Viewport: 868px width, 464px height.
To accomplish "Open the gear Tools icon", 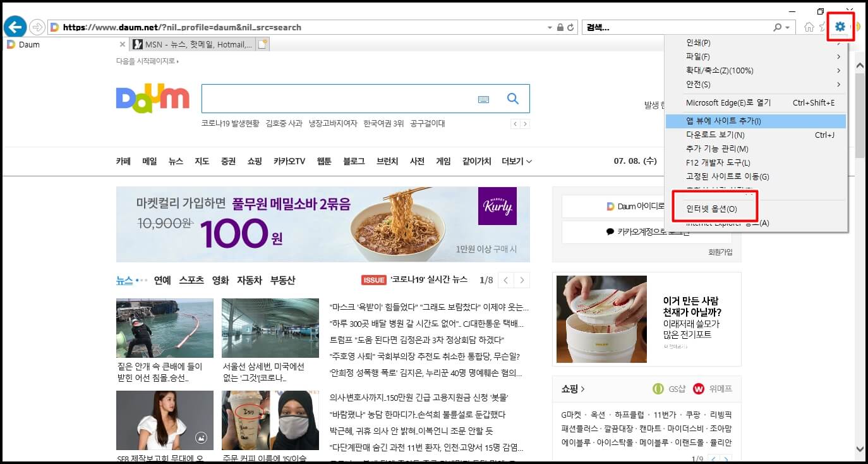I will [840, 27].
